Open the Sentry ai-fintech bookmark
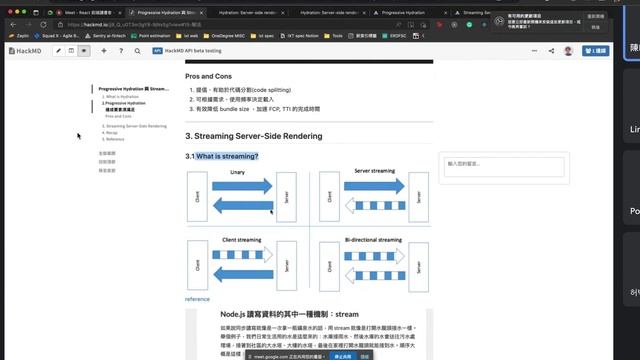 pos(105,36)
